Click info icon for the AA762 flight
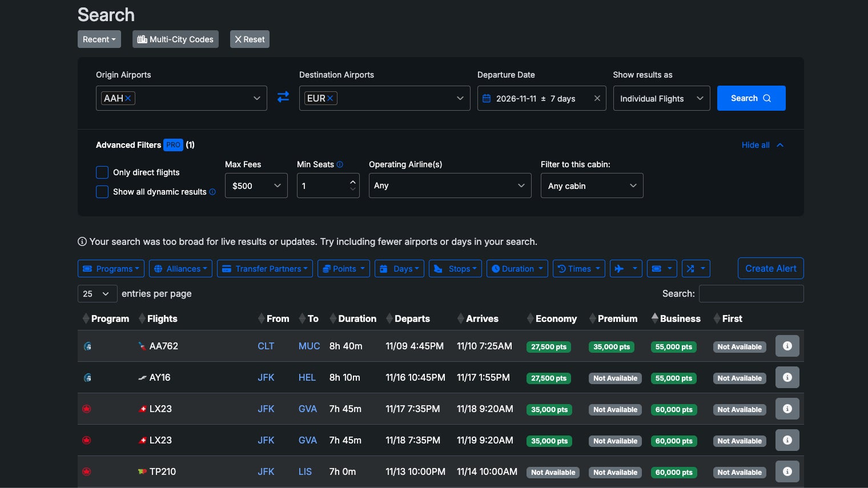Viewport: 868px width, 488px height. 787,346
